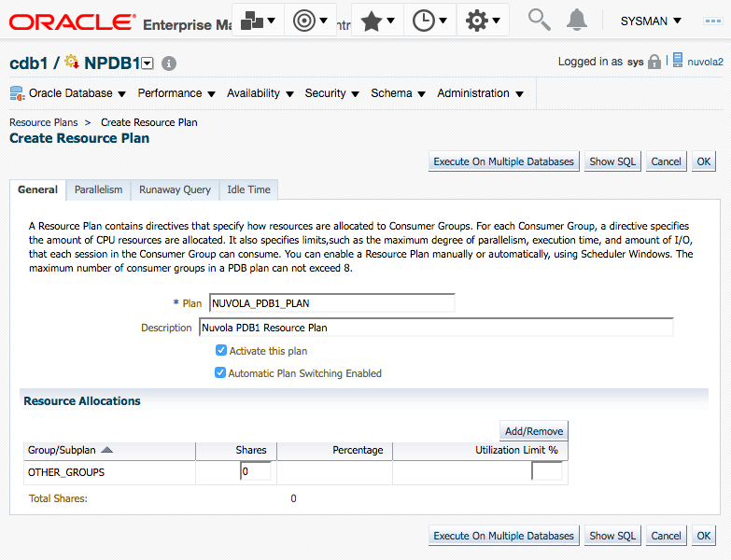This screenshot has height=560, width=731.
Task: Open the Oracle Database menu
Action: coord(77,93)
